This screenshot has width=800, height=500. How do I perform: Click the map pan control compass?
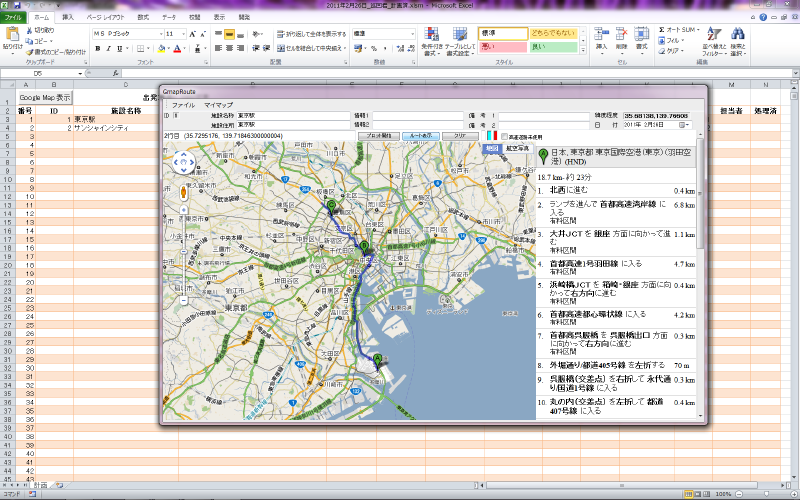[x=184, y=160]
